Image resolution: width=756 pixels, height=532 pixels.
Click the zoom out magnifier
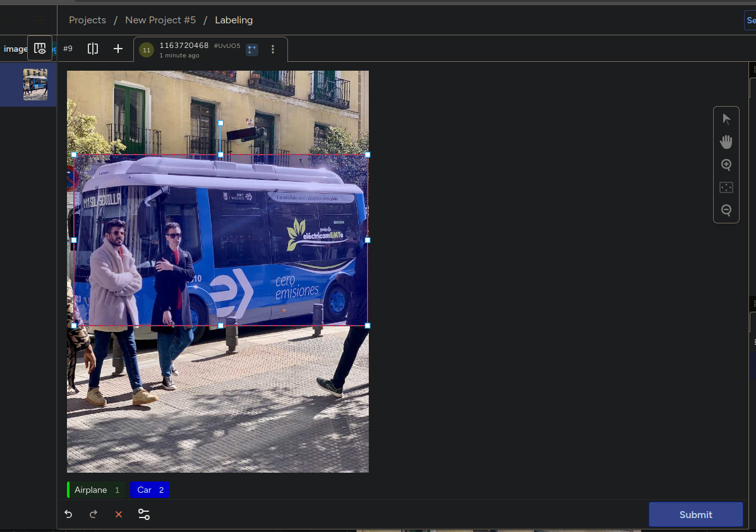[726, 210]
